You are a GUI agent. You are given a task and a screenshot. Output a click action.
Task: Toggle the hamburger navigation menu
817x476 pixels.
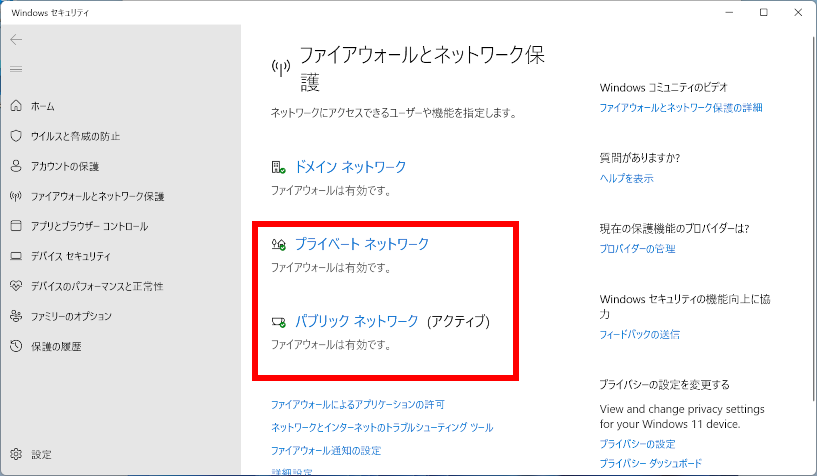[16, 69]
